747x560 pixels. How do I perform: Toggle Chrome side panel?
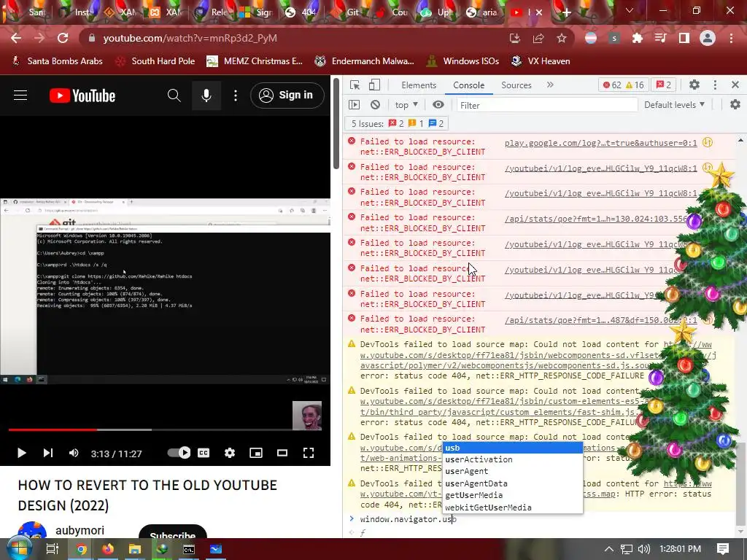684,38
